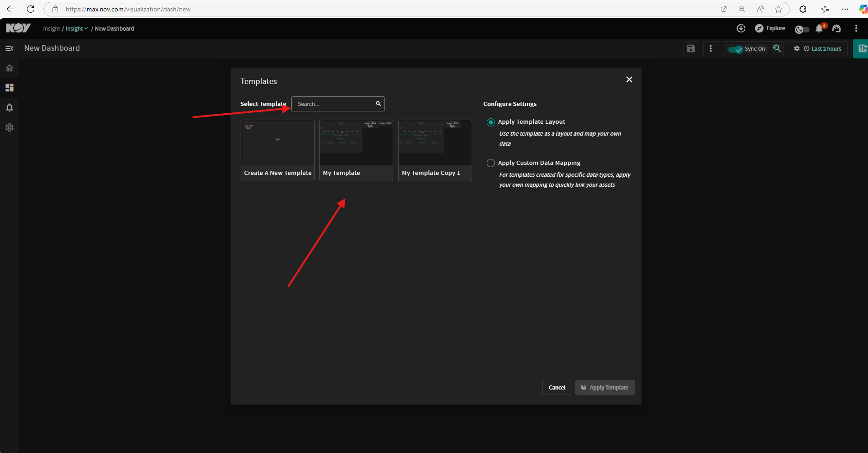The image size is (868, 453).
Task: Open the header kebab menu
Action: point(856,28)
